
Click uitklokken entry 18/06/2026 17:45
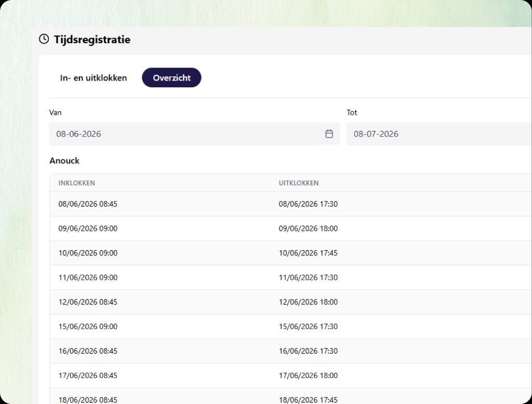point(308,400)
